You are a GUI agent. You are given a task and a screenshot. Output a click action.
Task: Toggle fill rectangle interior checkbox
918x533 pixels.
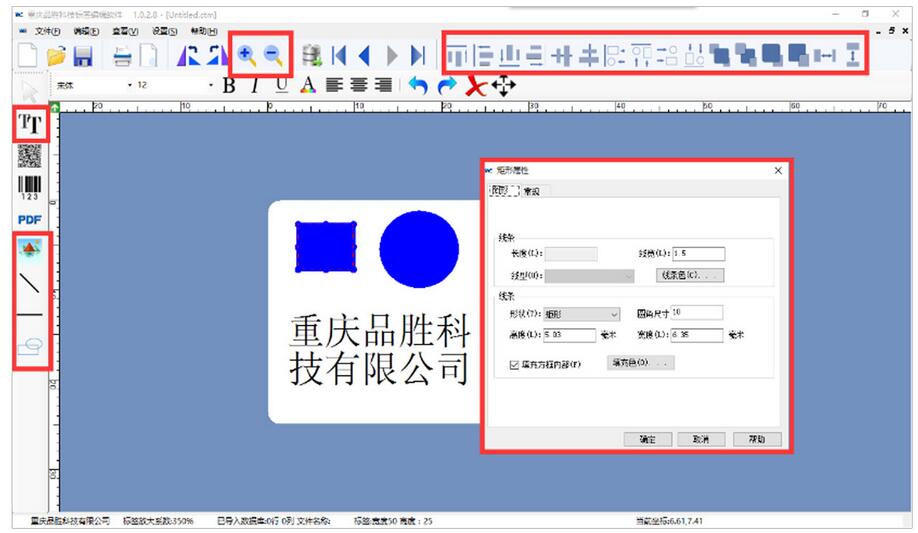pos(514,365)
